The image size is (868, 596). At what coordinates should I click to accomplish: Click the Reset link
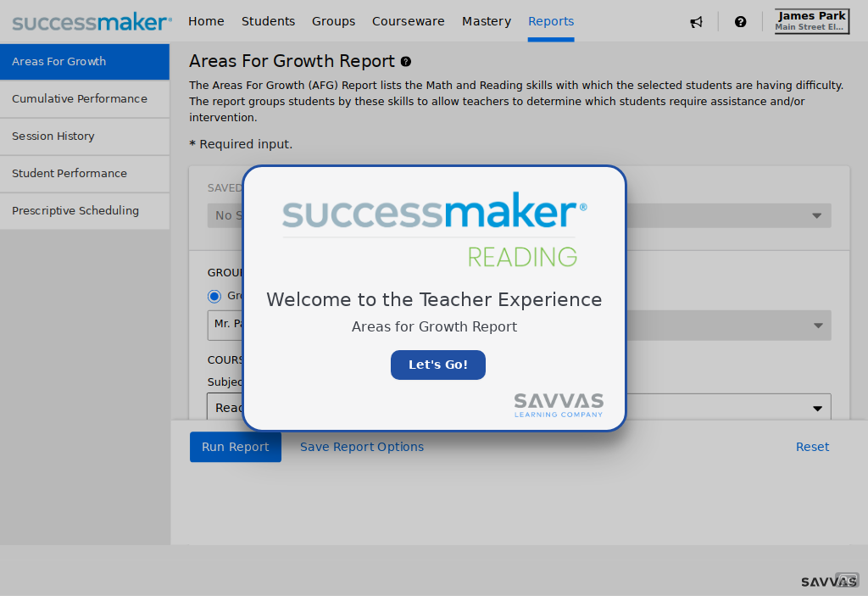812,447
